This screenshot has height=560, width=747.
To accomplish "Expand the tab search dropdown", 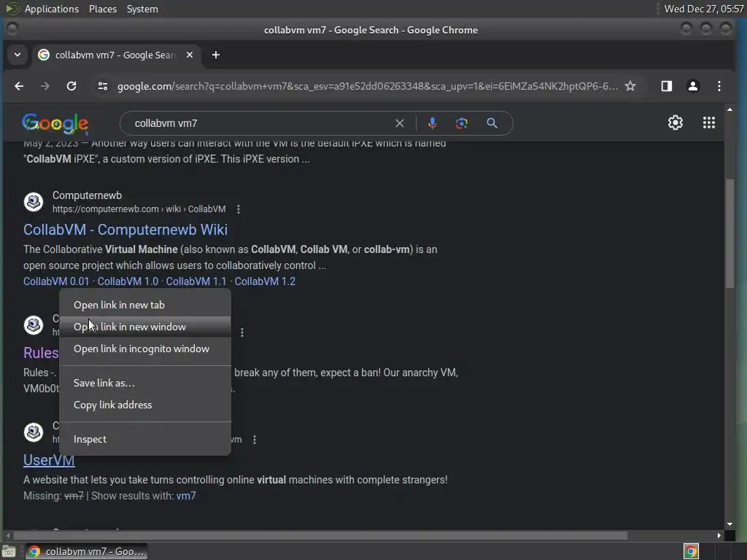I will [18, 55].
